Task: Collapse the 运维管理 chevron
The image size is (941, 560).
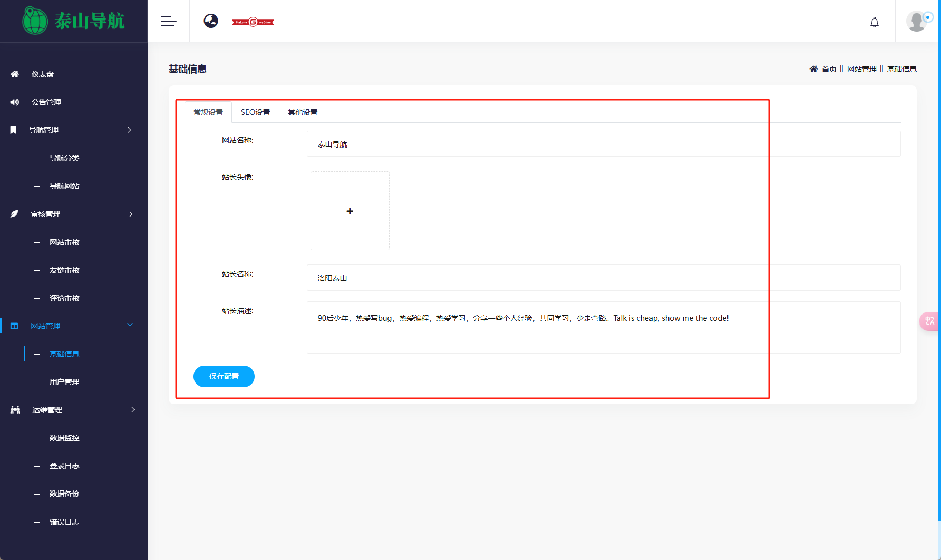Action: [133, 409]
